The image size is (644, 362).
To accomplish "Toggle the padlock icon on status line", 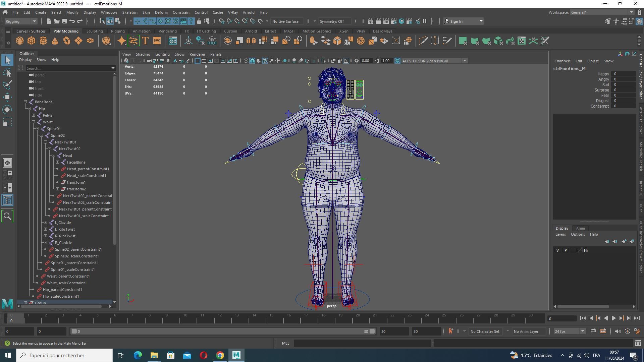I will [199, 21].
